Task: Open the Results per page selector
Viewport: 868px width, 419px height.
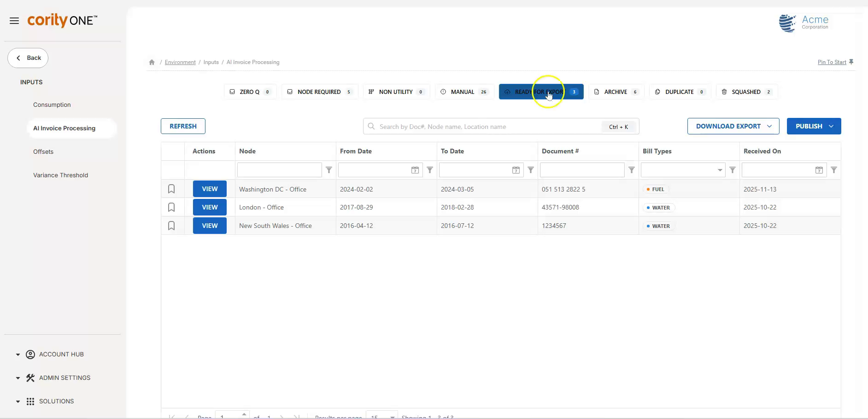Action: click(x=381, y=415)
